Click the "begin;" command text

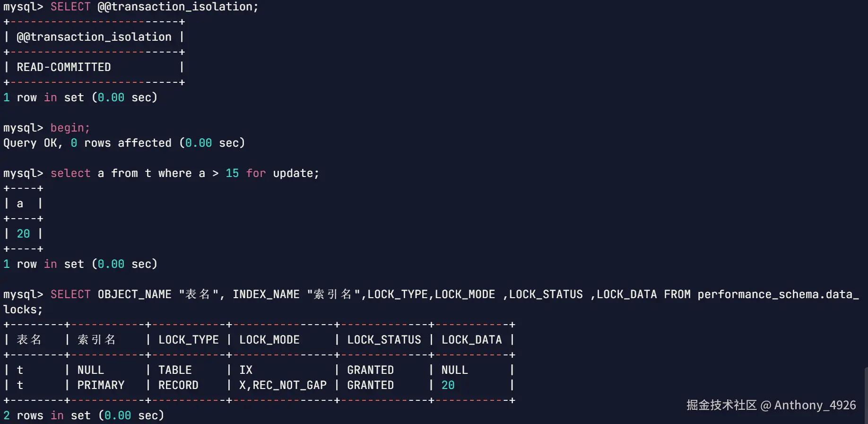tap(70, 128)
